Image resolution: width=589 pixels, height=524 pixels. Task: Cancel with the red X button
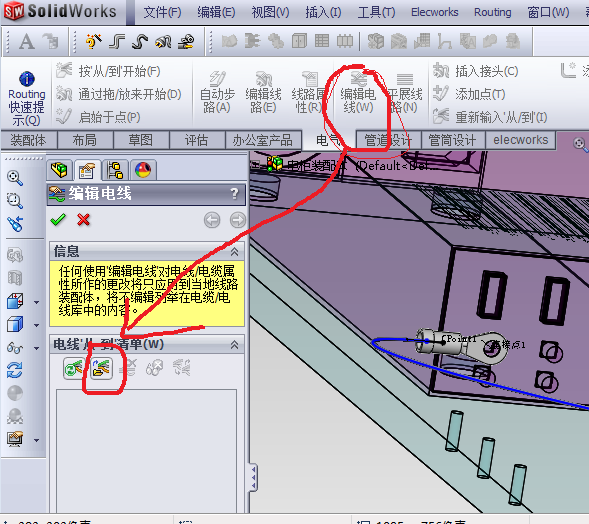83,220
